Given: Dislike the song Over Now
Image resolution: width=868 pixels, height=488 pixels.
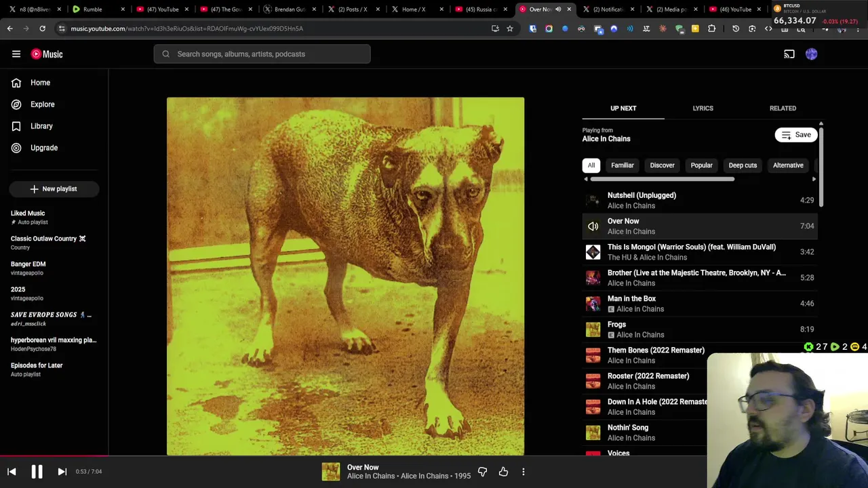Looking at the screenshot, I should pyautogui.click(x=482, y=472).
